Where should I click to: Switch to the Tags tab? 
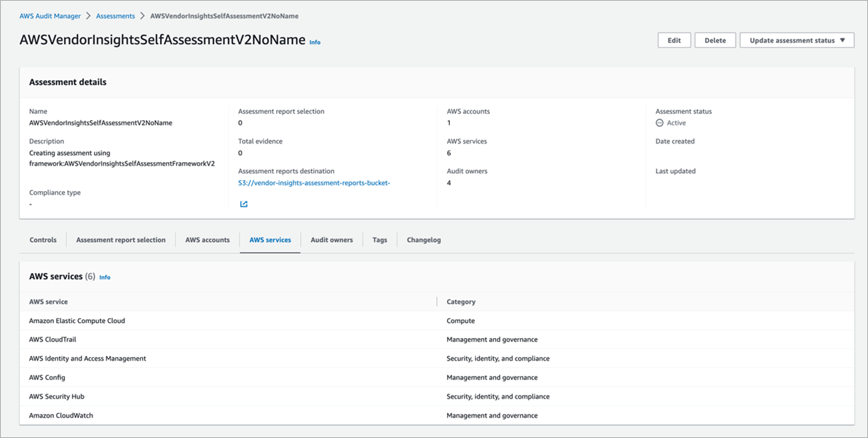(x=379, y=240)
